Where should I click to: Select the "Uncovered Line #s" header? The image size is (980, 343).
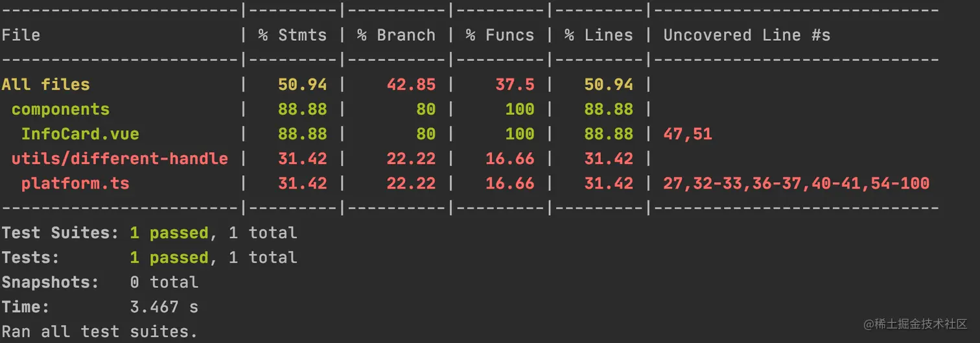(x=747, y=35)
